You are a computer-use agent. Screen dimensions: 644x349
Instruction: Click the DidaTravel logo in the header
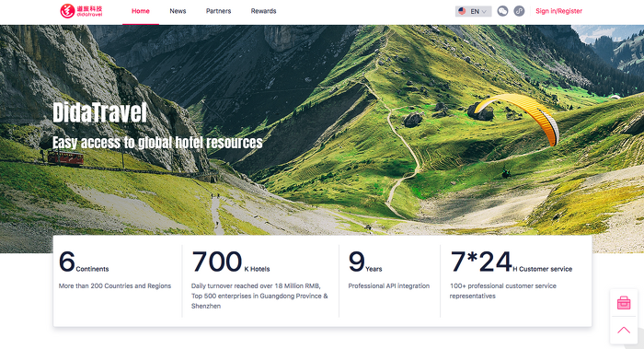pos(81,11)
